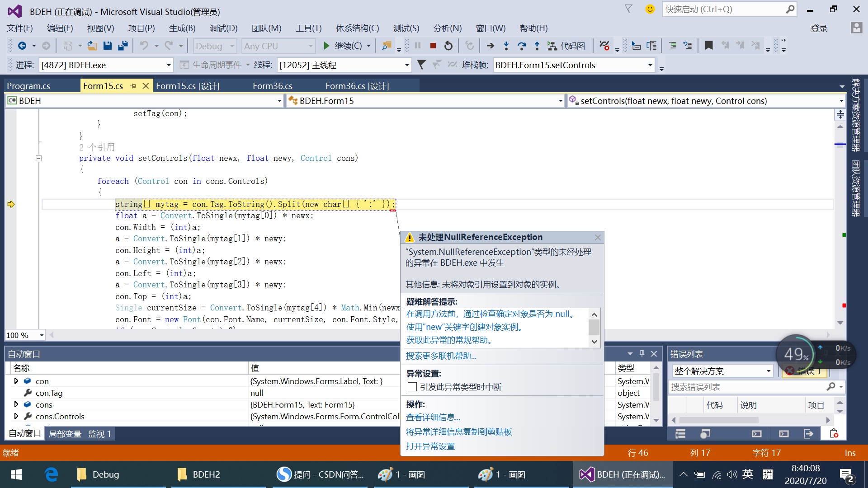The image size is (868, 488).
Task: Open the 整个解决方案 scope dropdown
Action: click(722, 371)
